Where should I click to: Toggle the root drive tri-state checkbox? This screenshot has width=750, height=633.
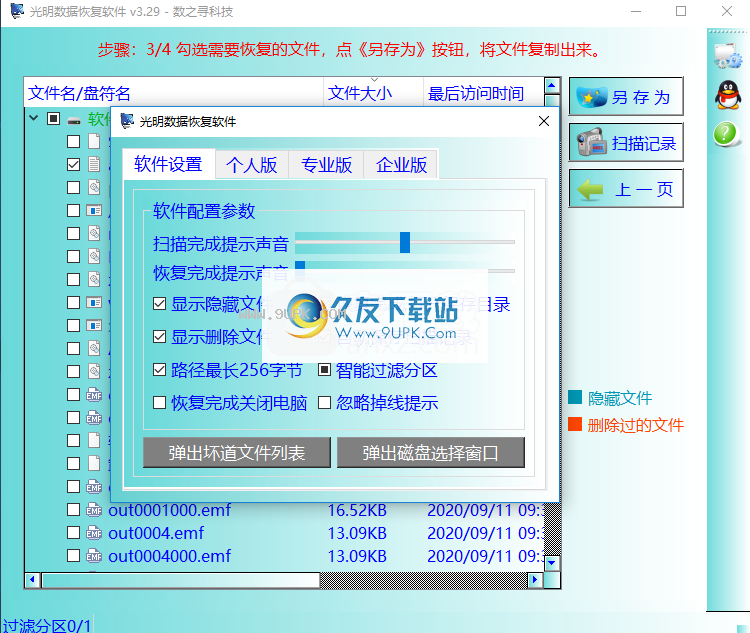[53, 118]
